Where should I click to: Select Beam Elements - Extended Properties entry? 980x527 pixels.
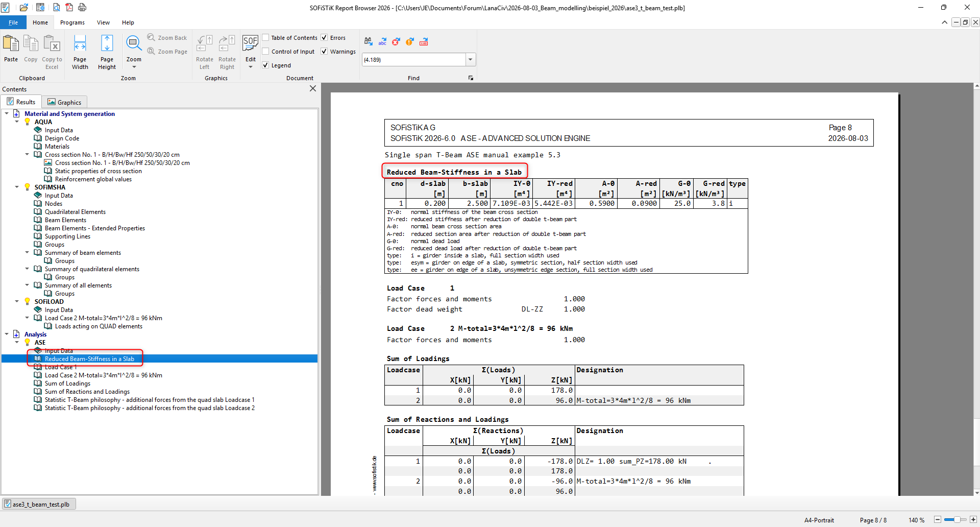[x=95, y=228]
